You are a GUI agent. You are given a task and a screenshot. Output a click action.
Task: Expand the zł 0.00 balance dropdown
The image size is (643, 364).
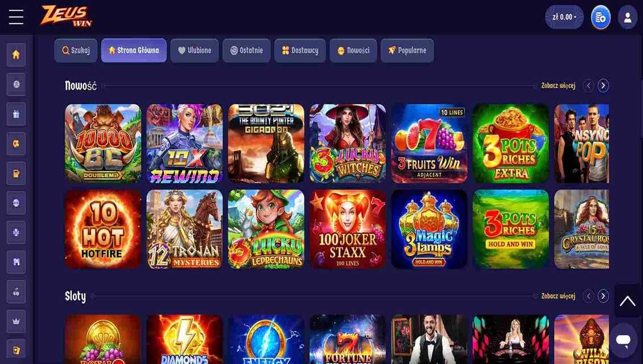(564, 17)
